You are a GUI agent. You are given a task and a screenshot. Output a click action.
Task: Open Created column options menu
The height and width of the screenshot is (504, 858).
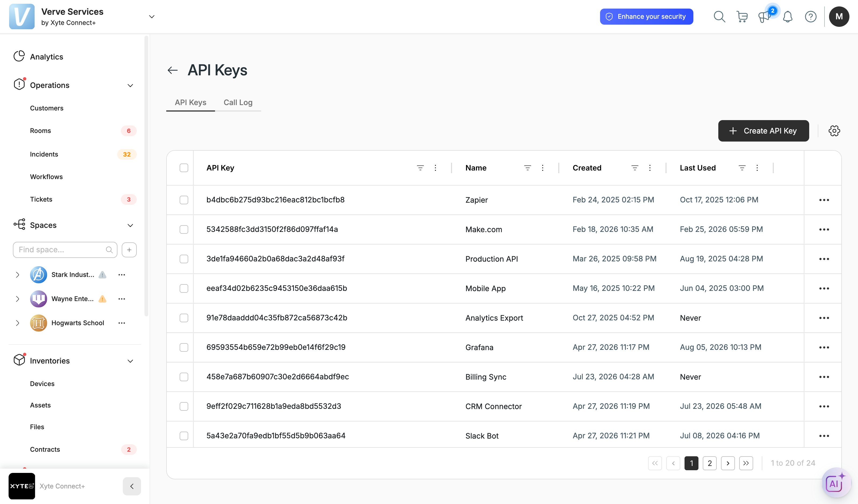[650, 168]
